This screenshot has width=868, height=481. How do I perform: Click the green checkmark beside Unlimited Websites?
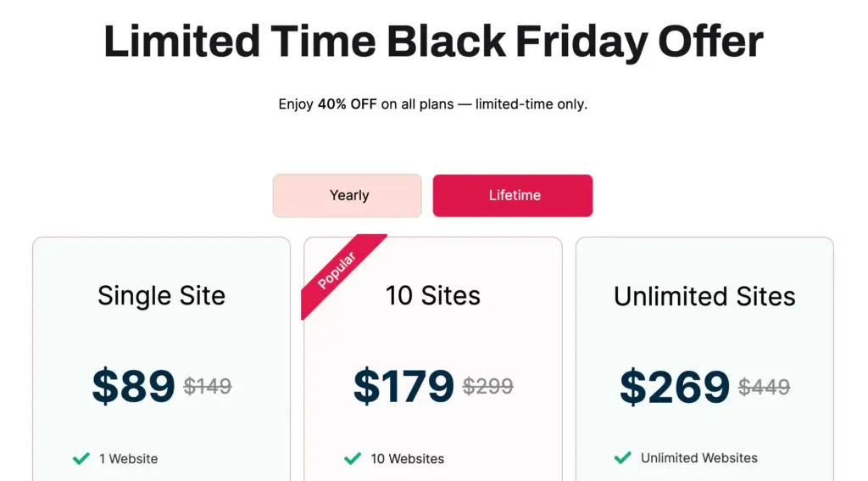(623, 458)
